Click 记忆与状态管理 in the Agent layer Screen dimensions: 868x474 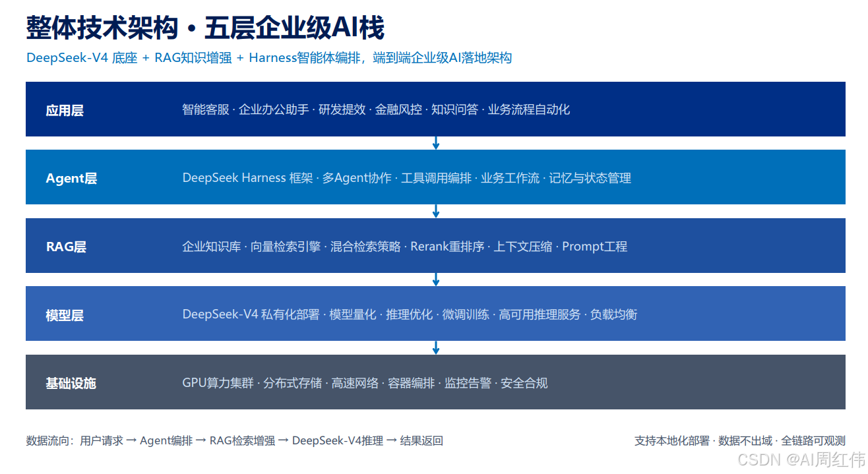pyautogui.click(x=590, y=178)
